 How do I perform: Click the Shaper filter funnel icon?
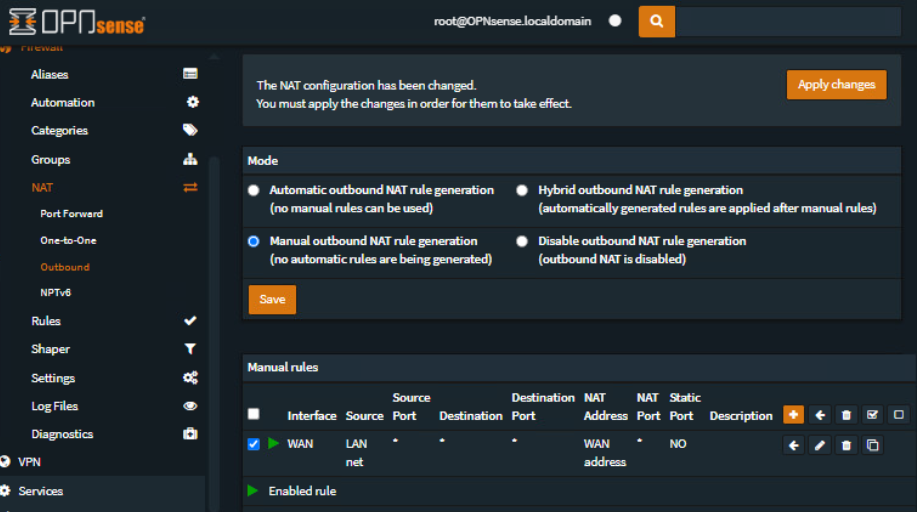click(x=190, y=349)
